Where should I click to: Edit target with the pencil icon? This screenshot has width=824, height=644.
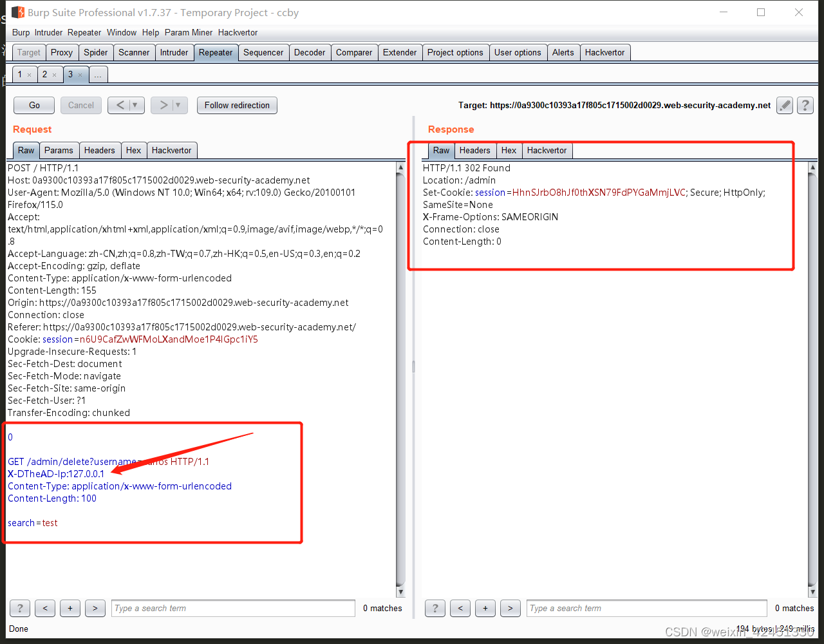pyautogui.click(x=785, y=105)
